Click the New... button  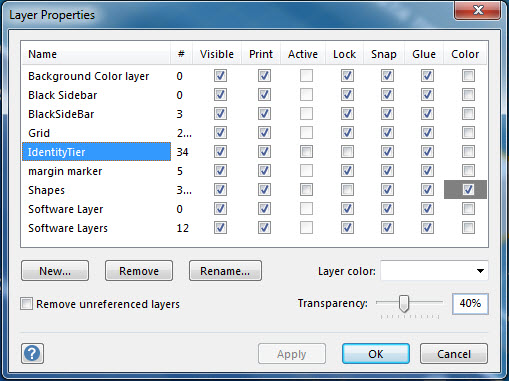coord(55,271)
